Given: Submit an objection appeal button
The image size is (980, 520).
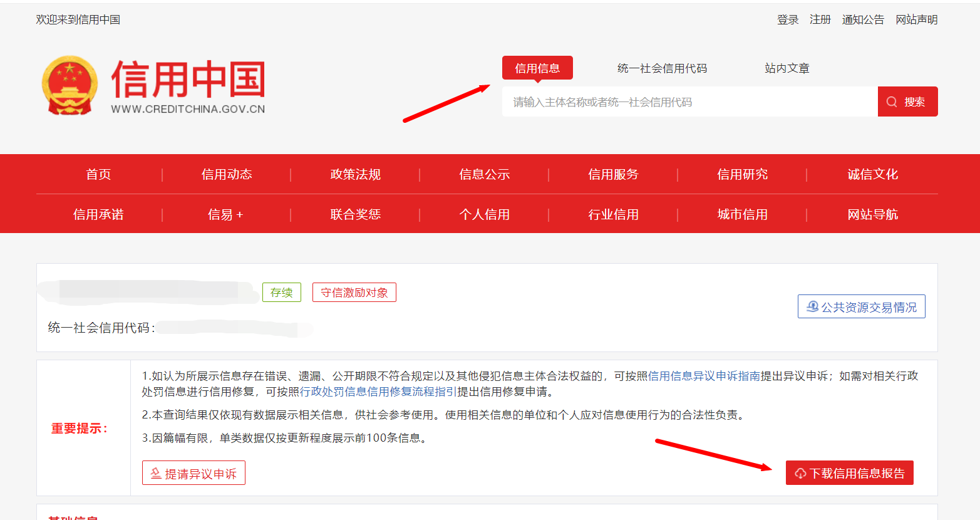Looking at the screenshot, I should [193, 473].
